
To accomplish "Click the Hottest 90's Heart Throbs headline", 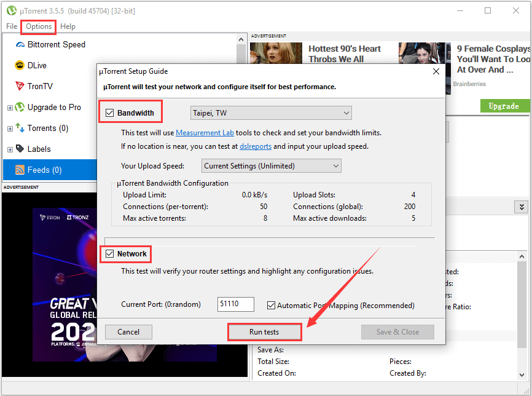I will point(345,53).
